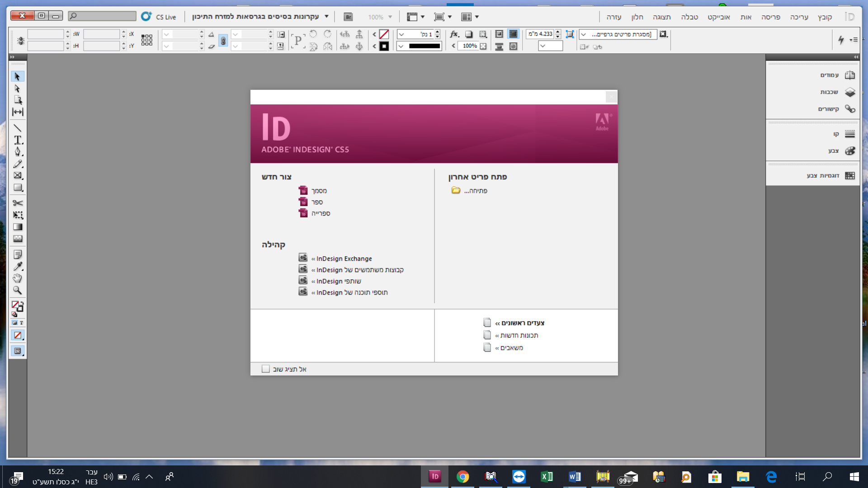The height and width of the screenshot is (488, 868).
Task: Select the Scissors tool
Action: click(18, 203)
